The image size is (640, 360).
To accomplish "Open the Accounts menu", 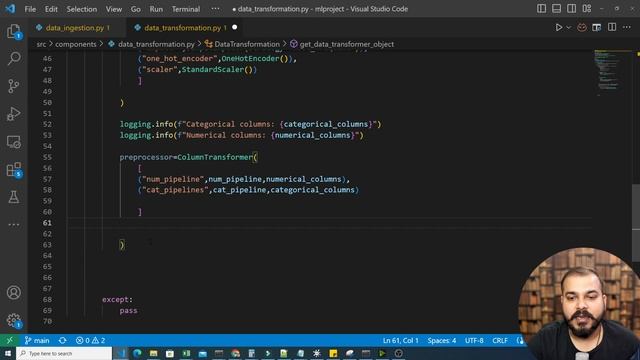I will click(x=13, y=293).
